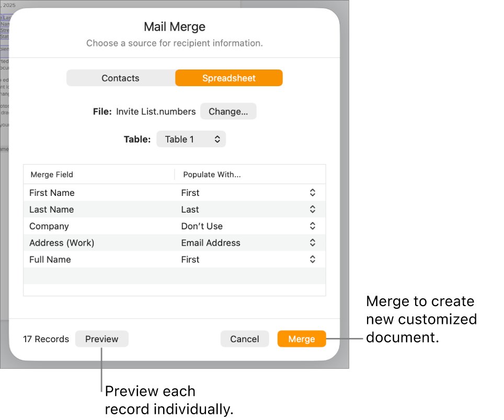Click the Email Address value
The width and height of the screenshot is (504, 420).
tap(211, 243)
